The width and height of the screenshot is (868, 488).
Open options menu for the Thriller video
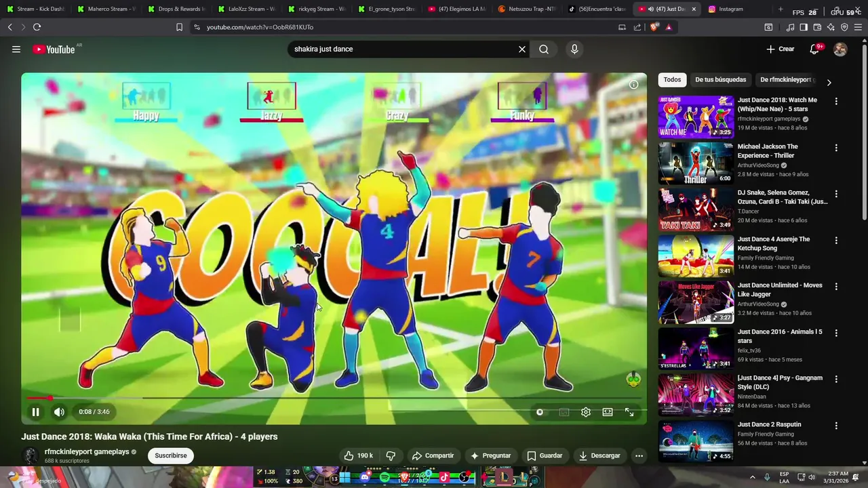(836, 148)
